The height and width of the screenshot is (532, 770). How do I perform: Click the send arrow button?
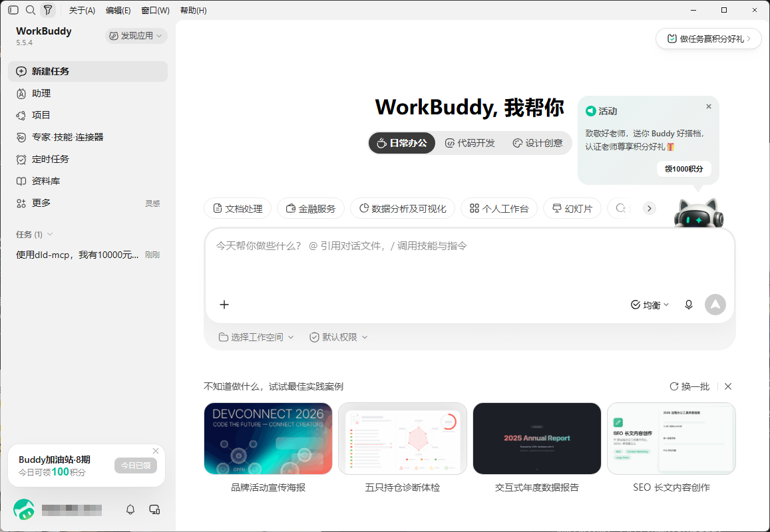(715, 305)
